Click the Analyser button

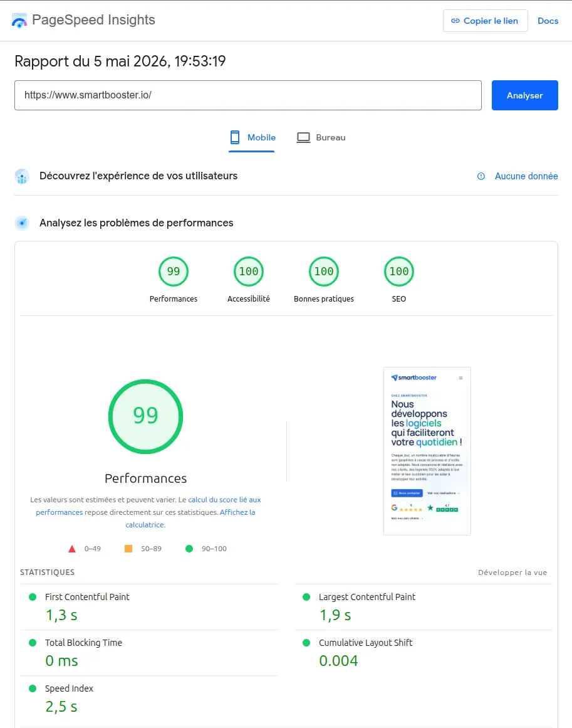[x=524, y=95]
